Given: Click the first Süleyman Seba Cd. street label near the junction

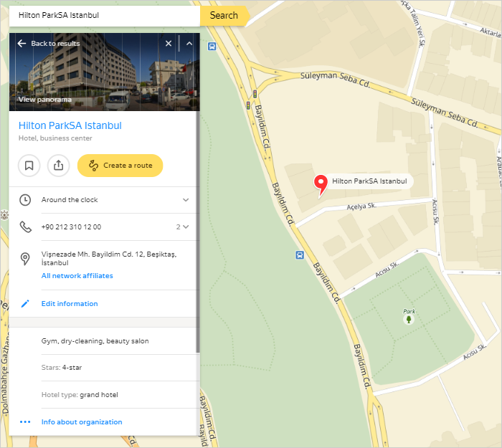Looking at the screenshot, I should (335, 80).
